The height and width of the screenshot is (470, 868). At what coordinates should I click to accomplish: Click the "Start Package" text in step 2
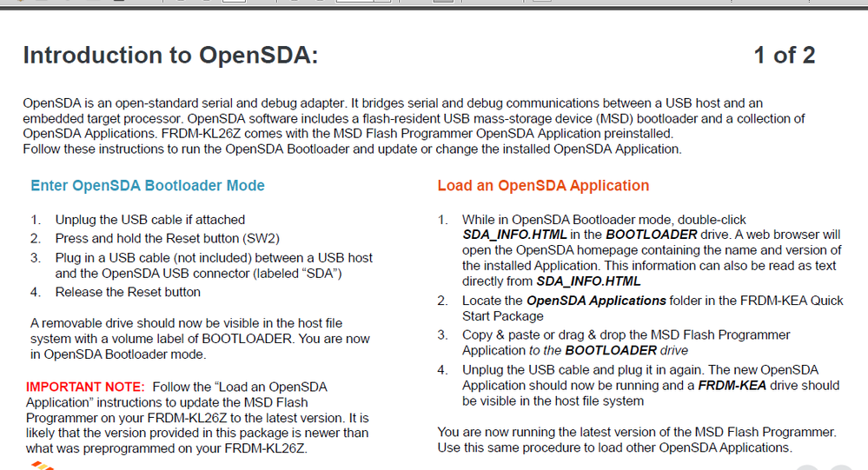tap(503, 316)
